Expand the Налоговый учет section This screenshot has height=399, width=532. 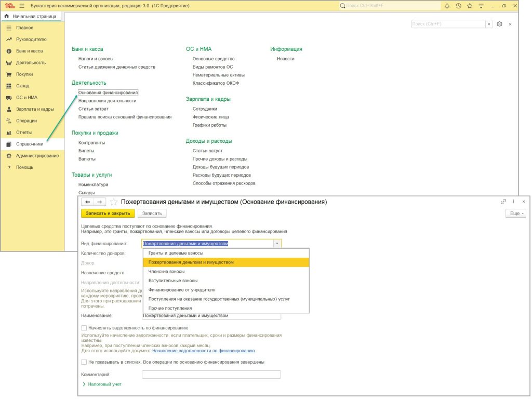(x=102, y=384)
